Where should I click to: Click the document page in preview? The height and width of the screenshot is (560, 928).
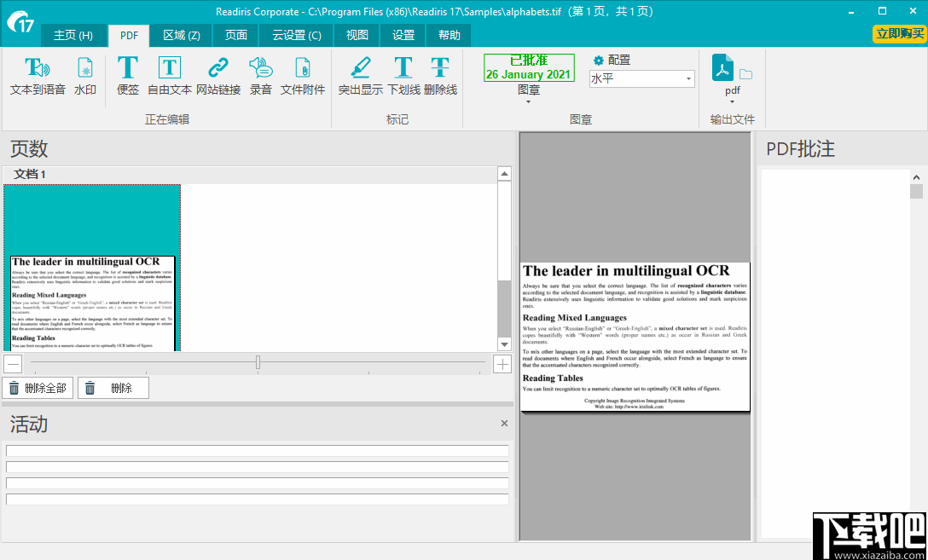coord(635,337)
